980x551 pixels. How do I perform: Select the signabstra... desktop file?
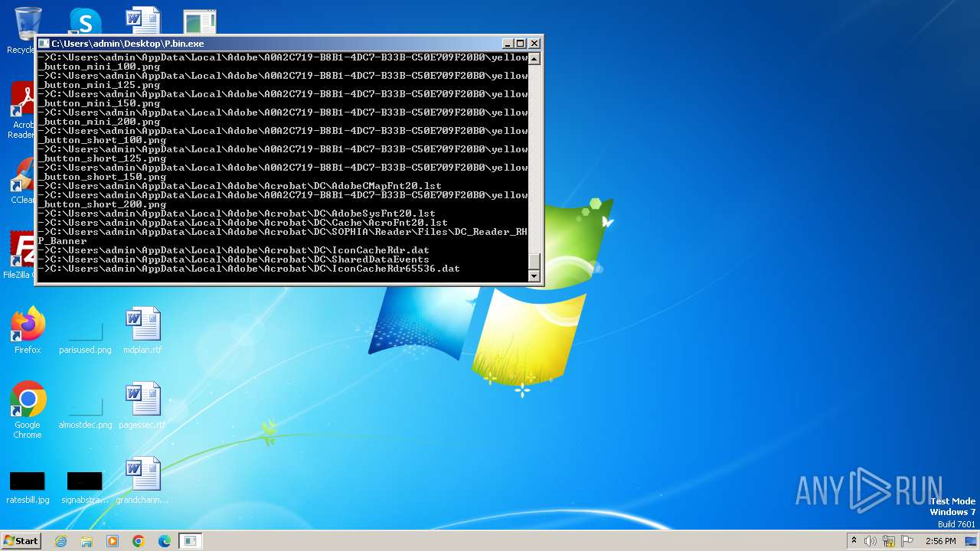click(85, 487)
